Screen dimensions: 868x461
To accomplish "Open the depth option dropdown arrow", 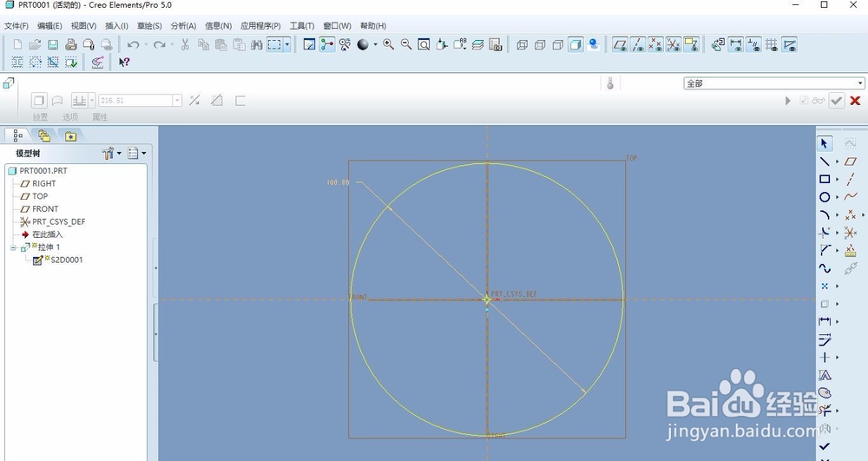I will click(92, 101).
